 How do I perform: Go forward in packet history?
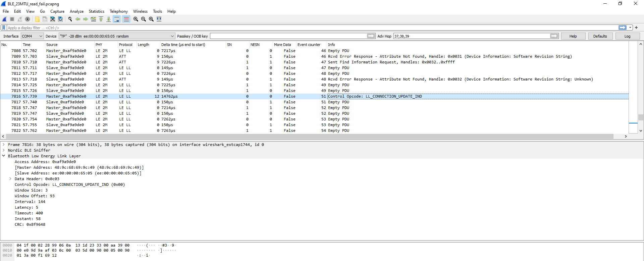86,19
